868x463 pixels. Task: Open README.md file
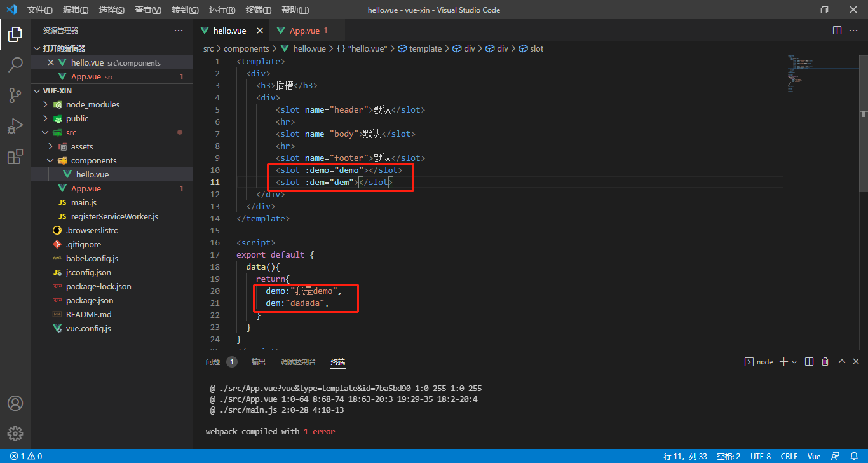click(112, 314)
